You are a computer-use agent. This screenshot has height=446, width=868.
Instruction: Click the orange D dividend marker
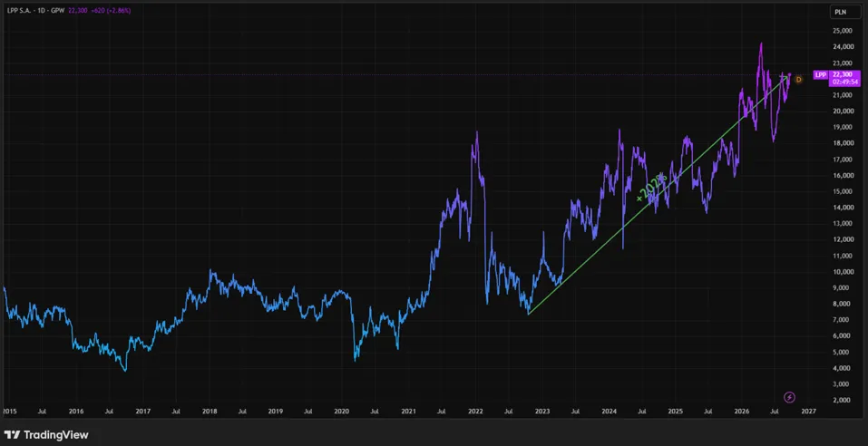tap(798, 80)
